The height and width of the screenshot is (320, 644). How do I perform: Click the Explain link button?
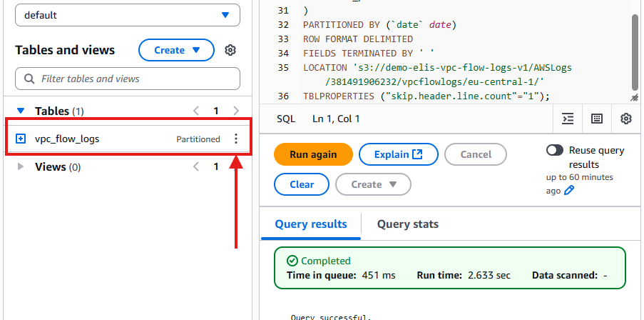tap(397, 154)
